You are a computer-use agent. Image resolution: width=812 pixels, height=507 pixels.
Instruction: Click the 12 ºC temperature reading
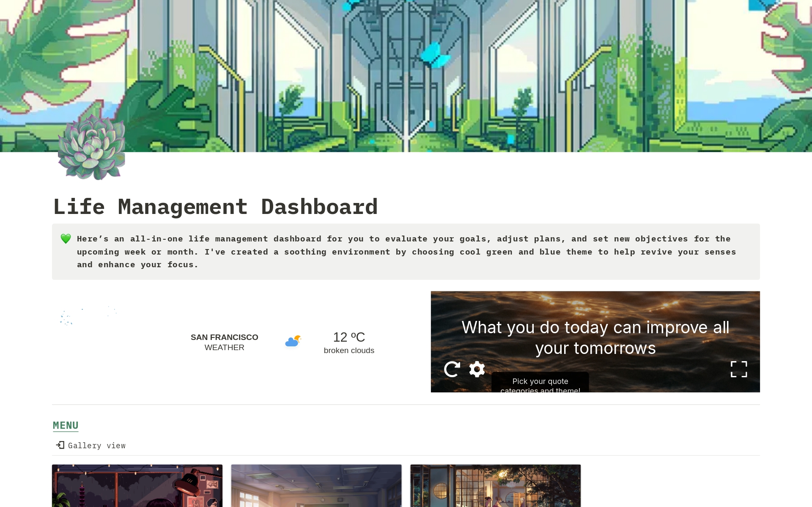(x=348, y=337)
